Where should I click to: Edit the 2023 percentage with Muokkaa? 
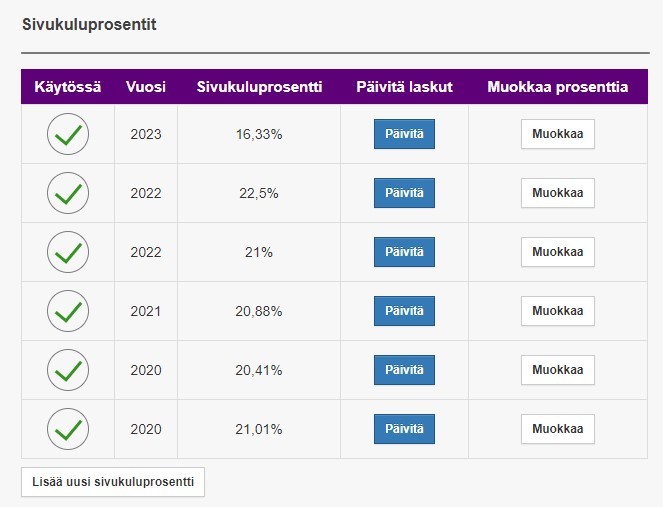click(x=558, y=134)
